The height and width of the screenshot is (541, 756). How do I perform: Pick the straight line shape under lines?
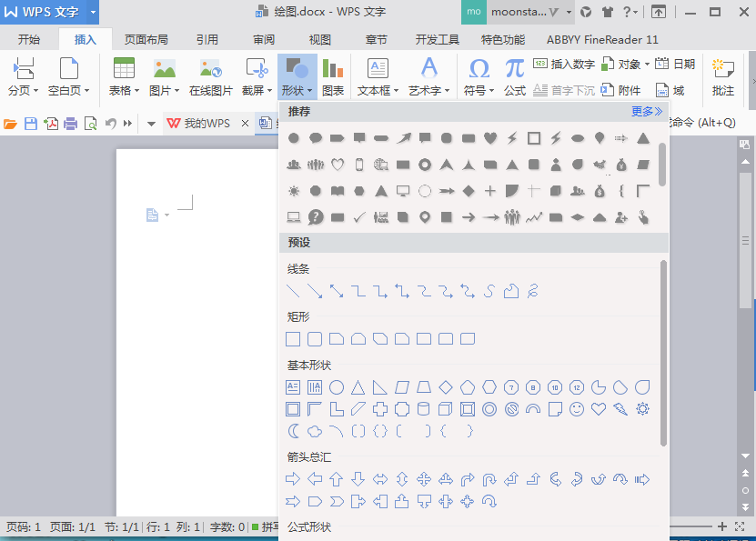[293, 291]
